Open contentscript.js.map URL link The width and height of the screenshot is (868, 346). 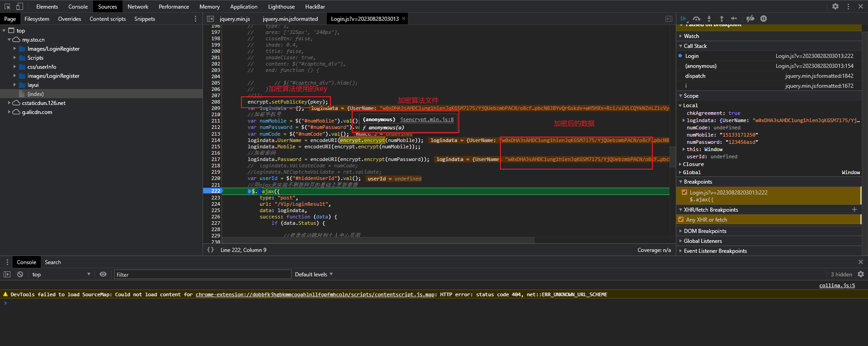(x=315, y=294)
